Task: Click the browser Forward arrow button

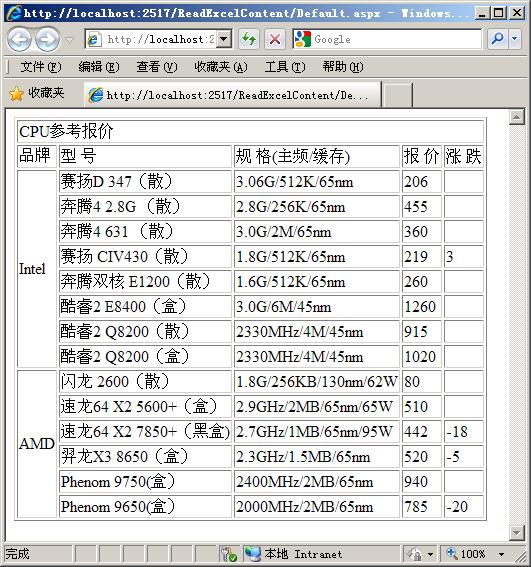Action: [x=47, y=39]
